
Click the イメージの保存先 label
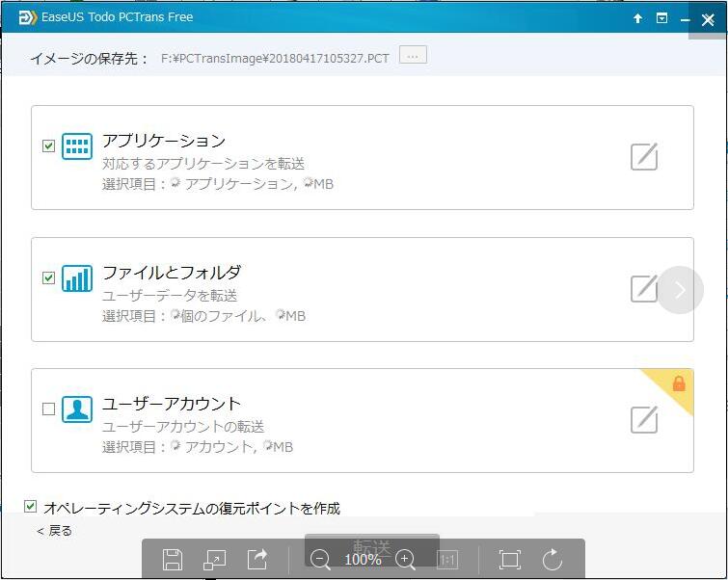(x=89, y=59)
